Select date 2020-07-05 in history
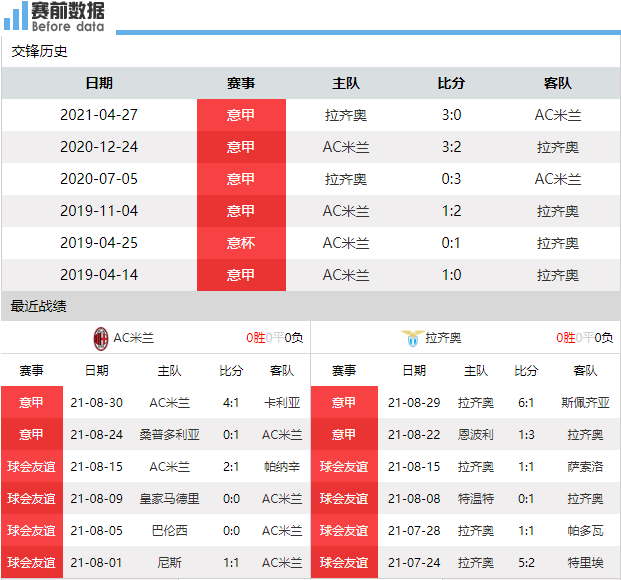This screenshot has height=580, width=621. click(99, 179)
